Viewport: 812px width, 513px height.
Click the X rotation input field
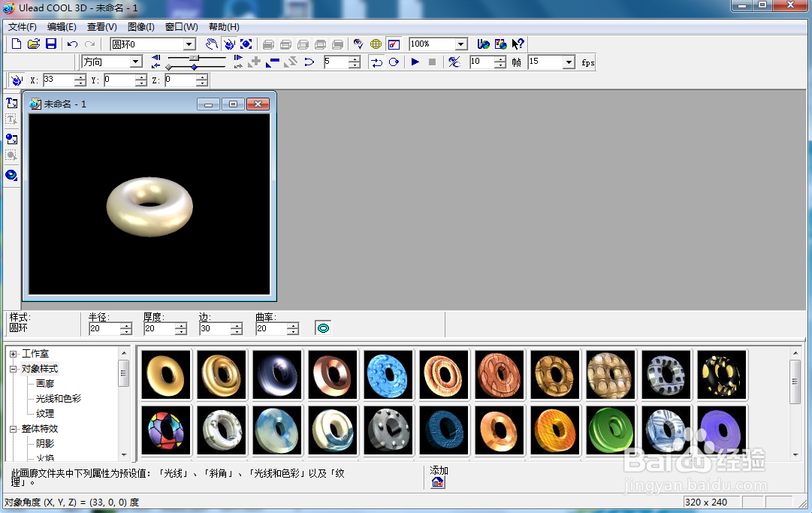tap(59, 80)
